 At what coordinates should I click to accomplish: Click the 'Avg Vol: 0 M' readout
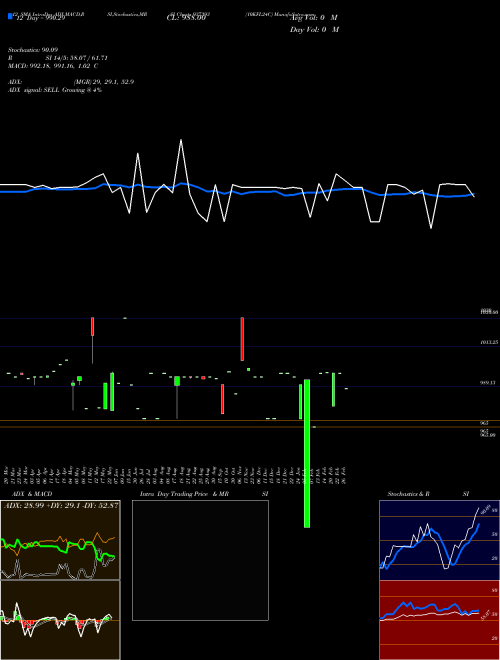[x=314, y=18]
